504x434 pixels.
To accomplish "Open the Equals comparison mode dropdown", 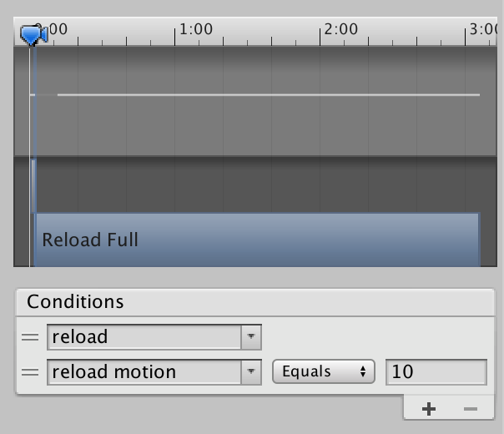I will coord(323,372).
